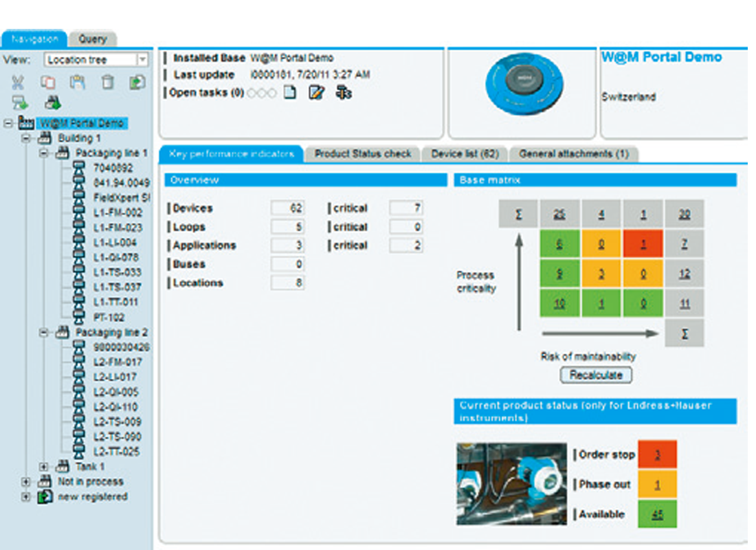Click the Tank 1 location icon

click(x=62, y=466)
